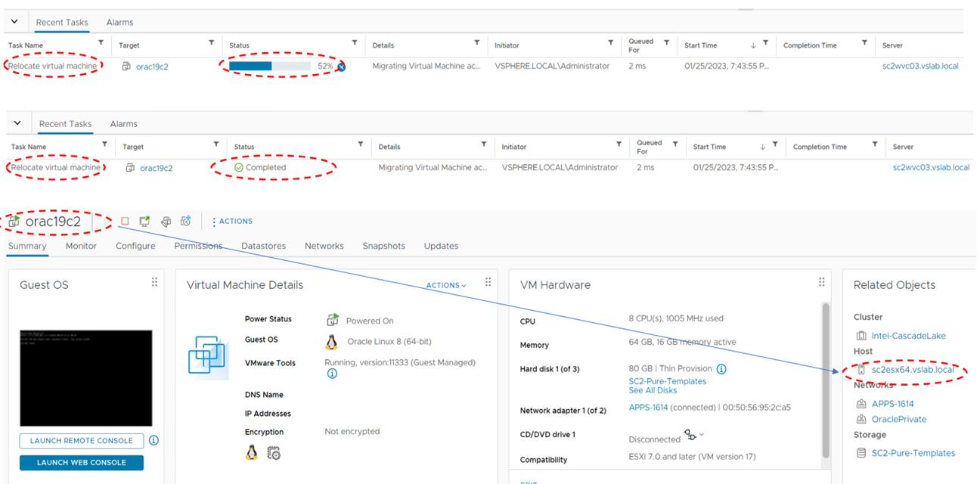Open SC2-Pure-Templates link under Hard disk 1

(x=668, y=381)
